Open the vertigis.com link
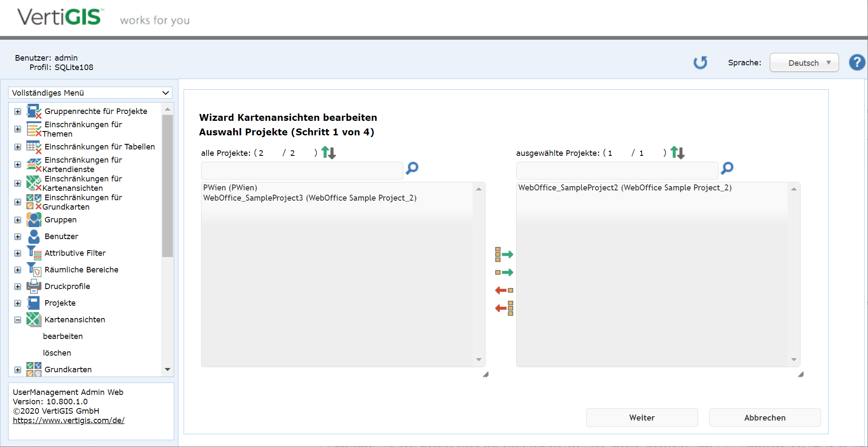868x447 pixels. pyautogui.click(x=68, y=420)
